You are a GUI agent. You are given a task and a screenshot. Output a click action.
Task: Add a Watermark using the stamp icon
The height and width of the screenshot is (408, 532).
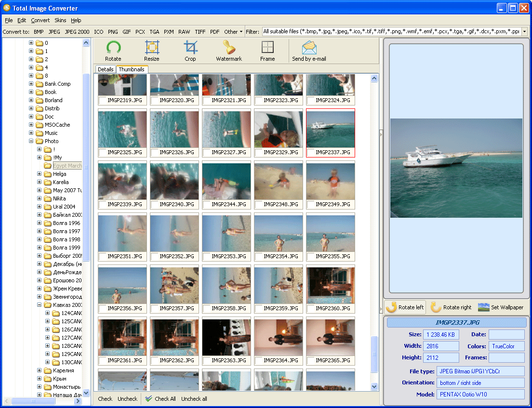229,48
